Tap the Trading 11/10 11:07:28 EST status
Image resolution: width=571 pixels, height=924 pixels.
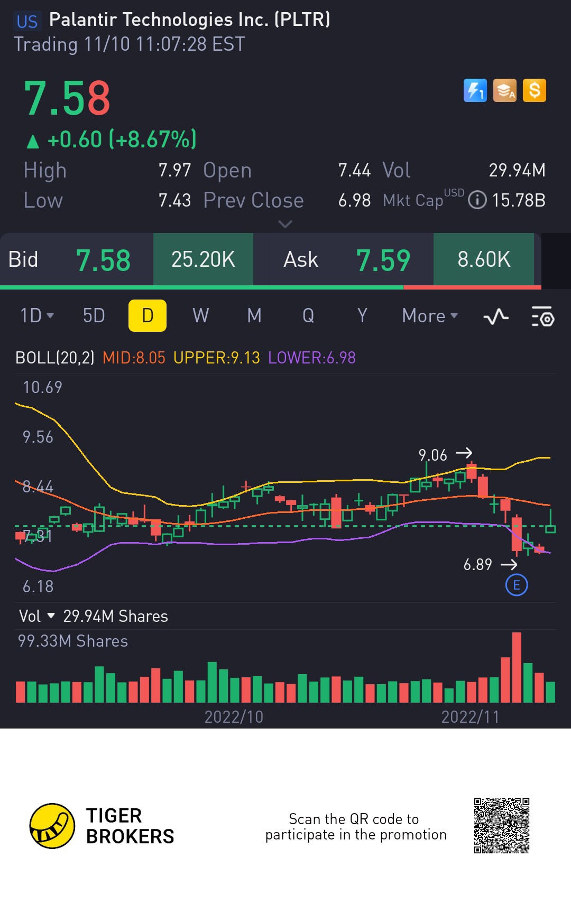click(x=130, y=44)
